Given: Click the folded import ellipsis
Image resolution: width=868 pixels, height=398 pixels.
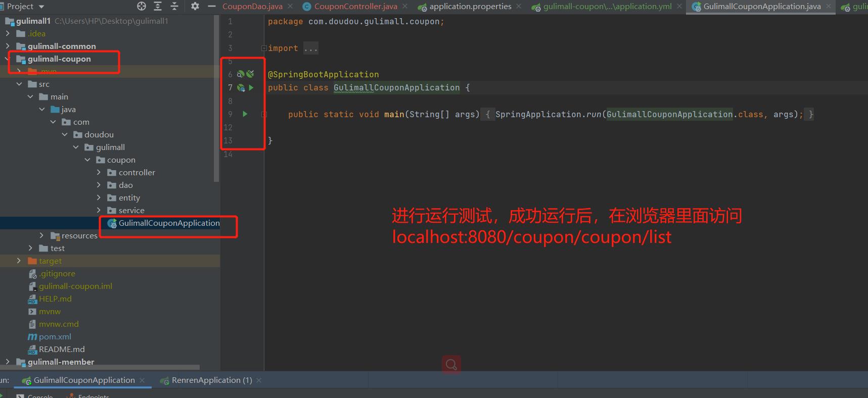Looking at the screenshot, I should click(311, 48).
